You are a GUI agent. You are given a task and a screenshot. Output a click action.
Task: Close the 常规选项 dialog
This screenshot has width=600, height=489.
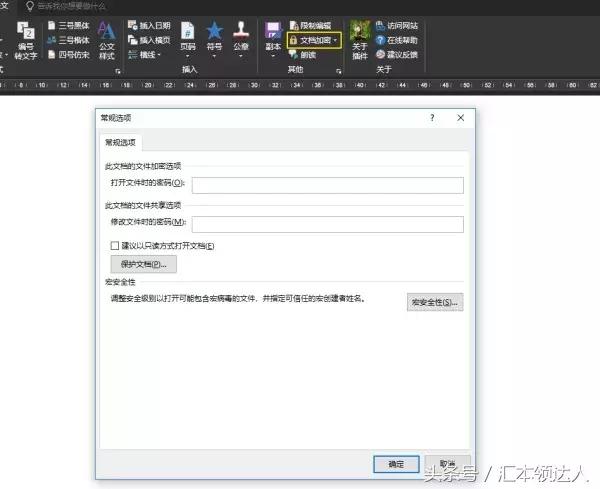pyautogui.click(x=461, y=118)
